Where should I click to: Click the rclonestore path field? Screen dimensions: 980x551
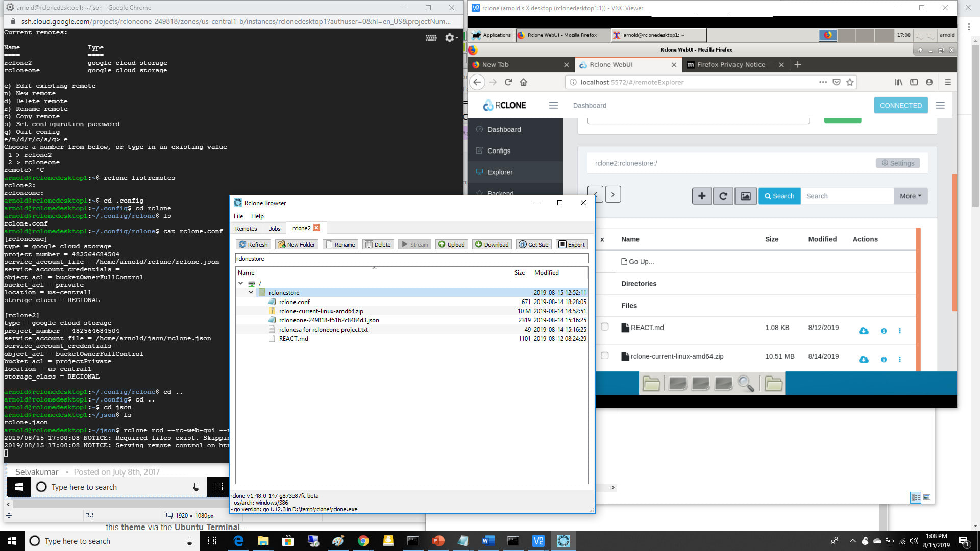pos(411,259)
